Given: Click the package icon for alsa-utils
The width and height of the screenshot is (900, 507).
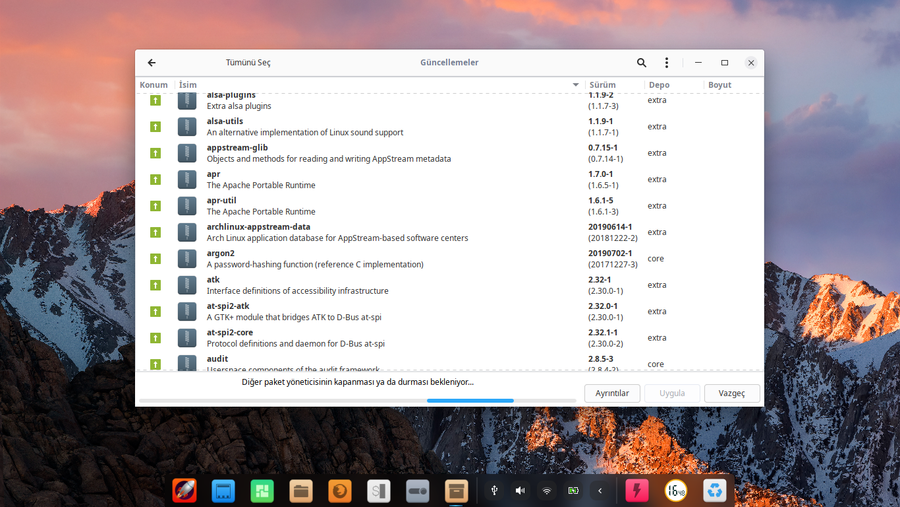Looking at the screenshot, I should (187, 127).
